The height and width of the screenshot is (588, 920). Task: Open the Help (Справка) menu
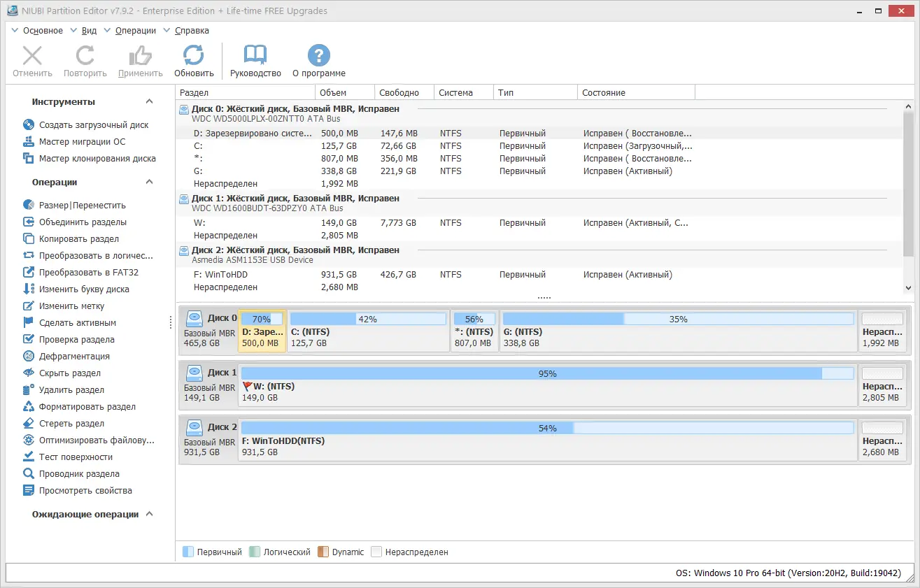pos(190,30)
